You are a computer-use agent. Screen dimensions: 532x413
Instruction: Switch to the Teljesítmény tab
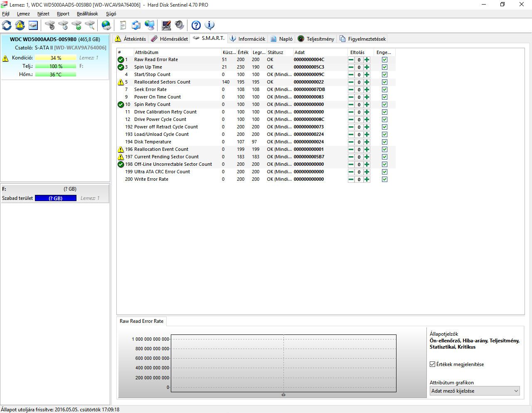[x=316, y=39]
